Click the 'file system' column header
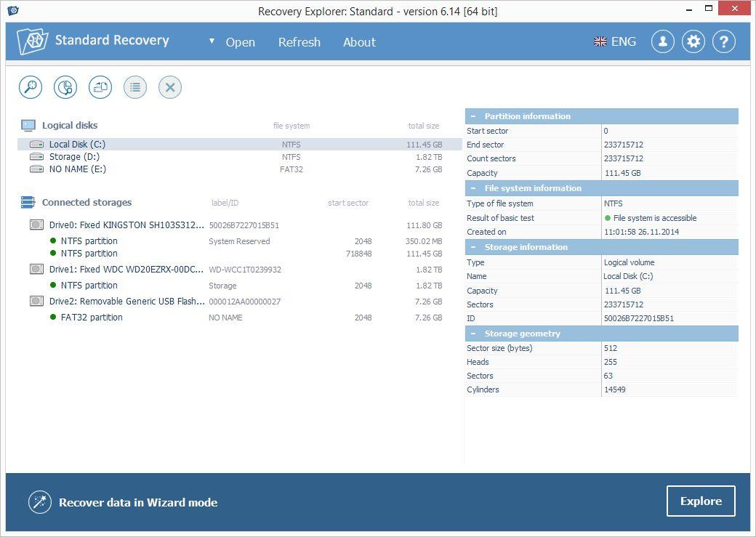The height and width of the screenshot is (537, 756). 291,126
